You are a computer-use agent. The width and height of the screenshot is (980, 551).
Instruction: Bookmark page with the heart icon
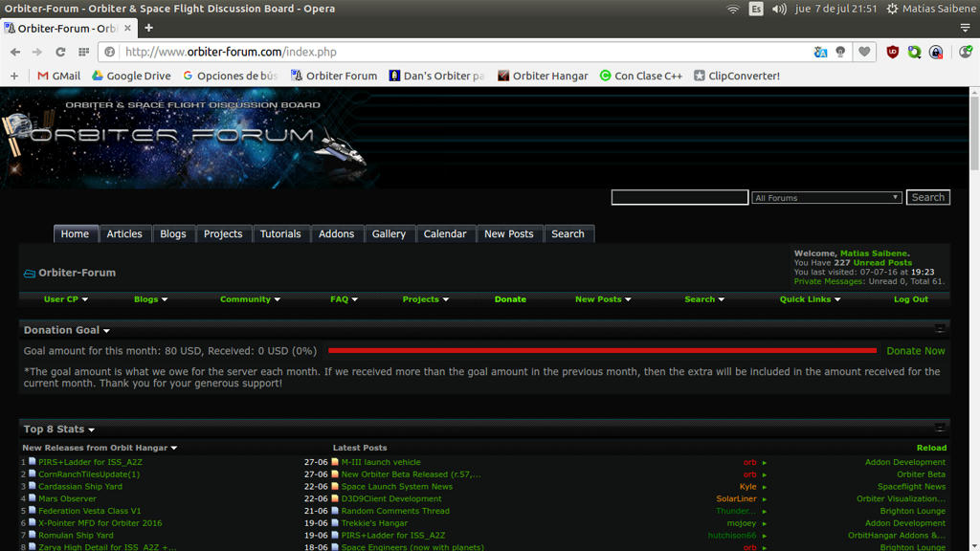[x=864, y=52]
